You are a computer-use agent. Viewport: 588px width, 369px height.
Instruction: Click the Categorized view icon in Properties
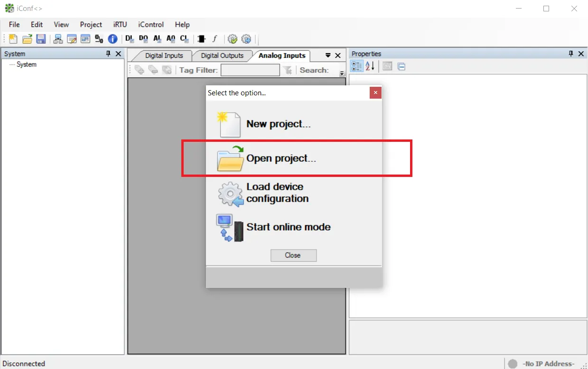point(356,66)
